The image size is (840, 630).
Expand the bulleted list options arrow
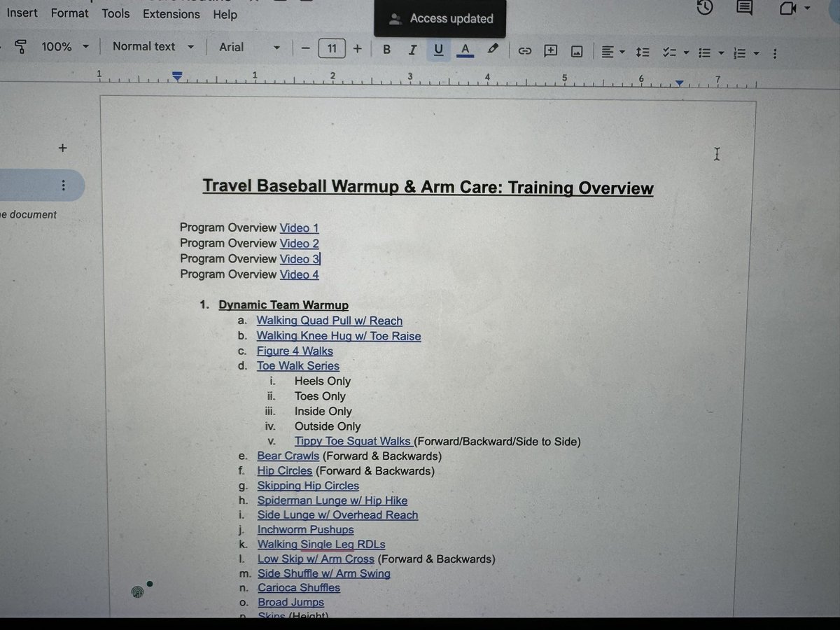click(x=720, y=53)
